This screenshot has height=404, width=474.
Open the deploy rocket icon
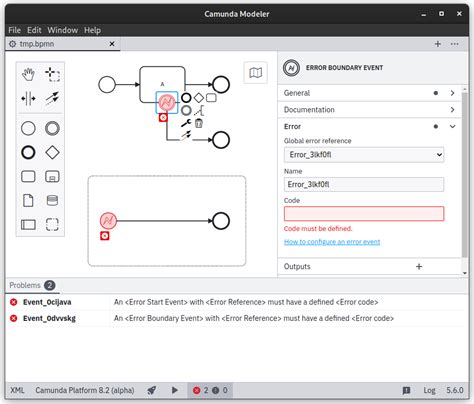[152, 390]
